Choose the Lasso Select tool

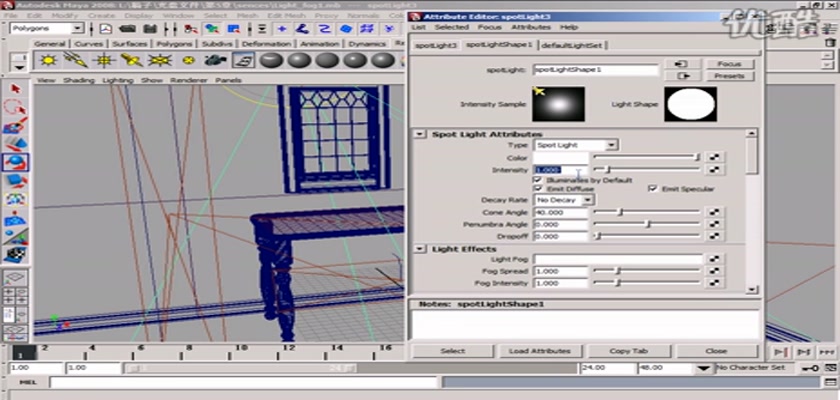pyautogui.click(x=16, y=107)
